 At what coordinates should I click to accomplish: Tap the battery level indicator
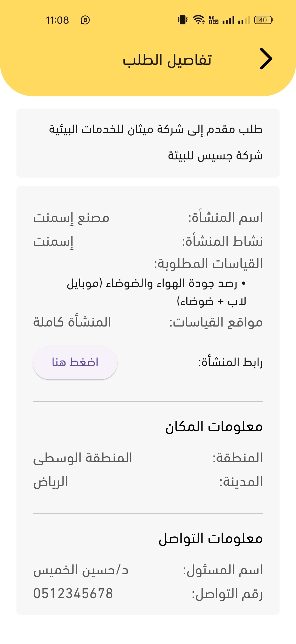pyautogui.click(x=263, y=20)
